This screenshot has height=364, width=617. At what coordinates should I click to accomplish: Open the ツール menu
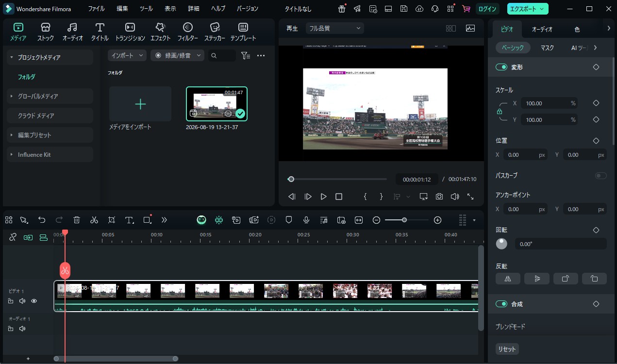point(146,9)
